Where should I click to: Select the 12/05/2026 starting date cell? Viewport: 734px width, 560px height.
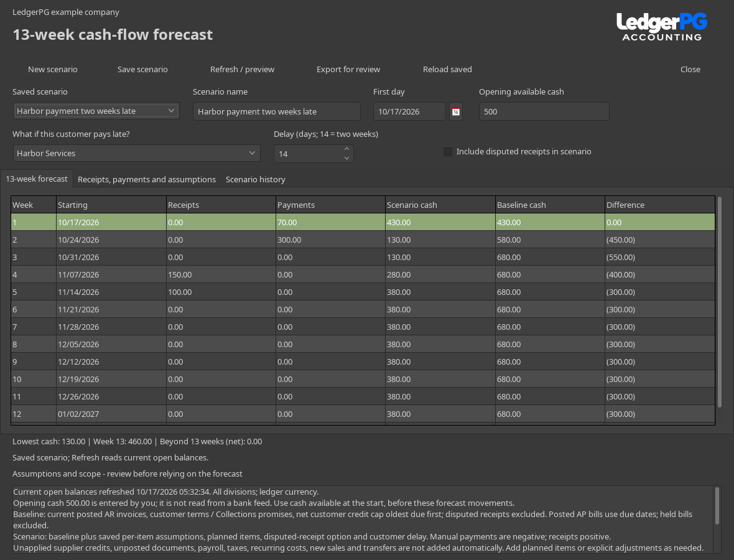(x=111, y=344)
